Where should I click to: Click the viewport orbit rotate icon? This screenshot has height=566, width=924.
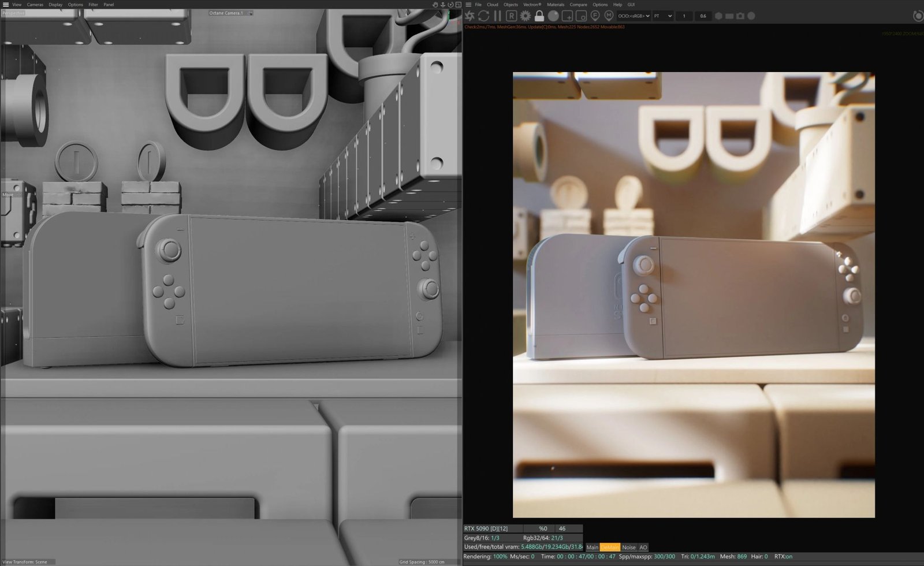coord(450,5)
